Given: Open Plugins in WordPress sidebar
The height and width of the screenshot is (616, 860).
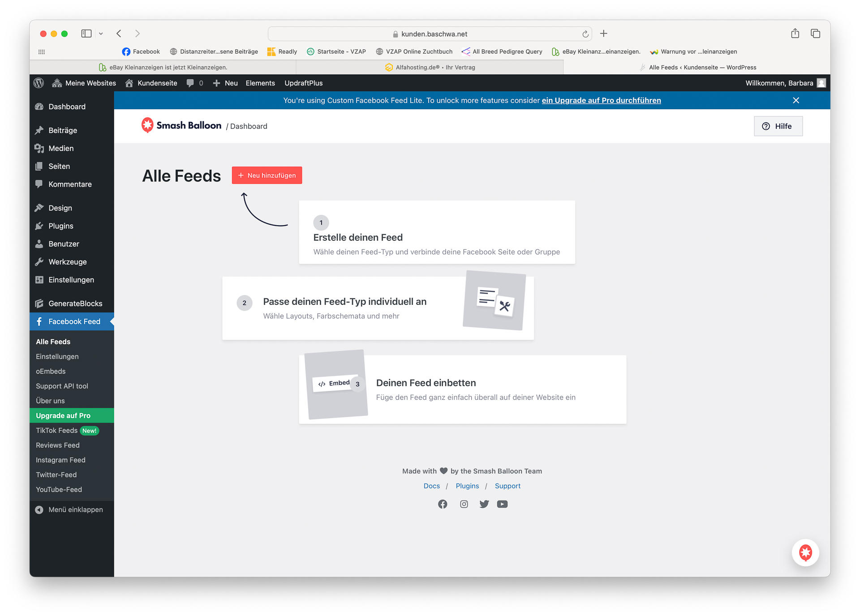Looking at the screenshot, I should pyautogui.click(x=60, y=226).
